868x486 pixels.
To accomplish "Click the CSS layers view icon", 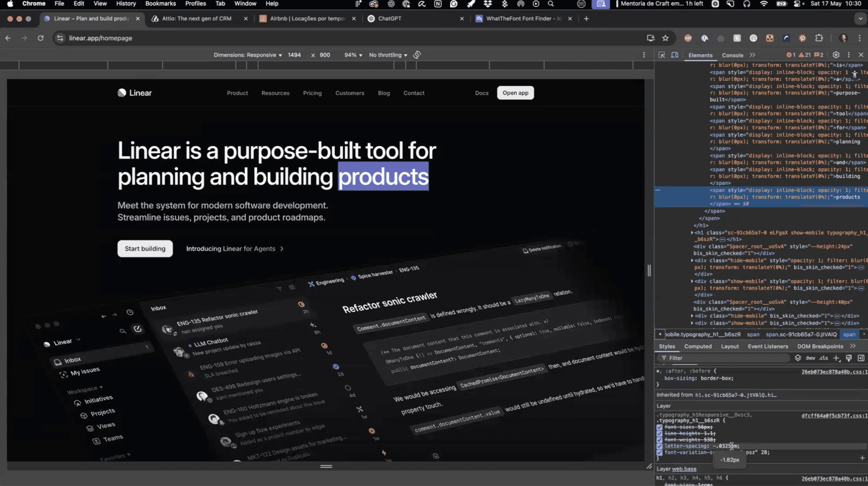I will point(798,358).
